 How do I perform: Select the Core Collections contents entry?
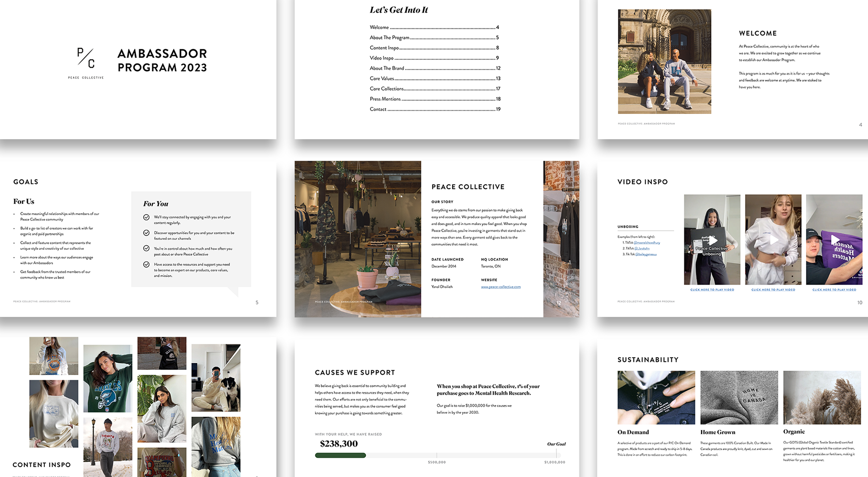pyautogui.click(x=434, y=89)
